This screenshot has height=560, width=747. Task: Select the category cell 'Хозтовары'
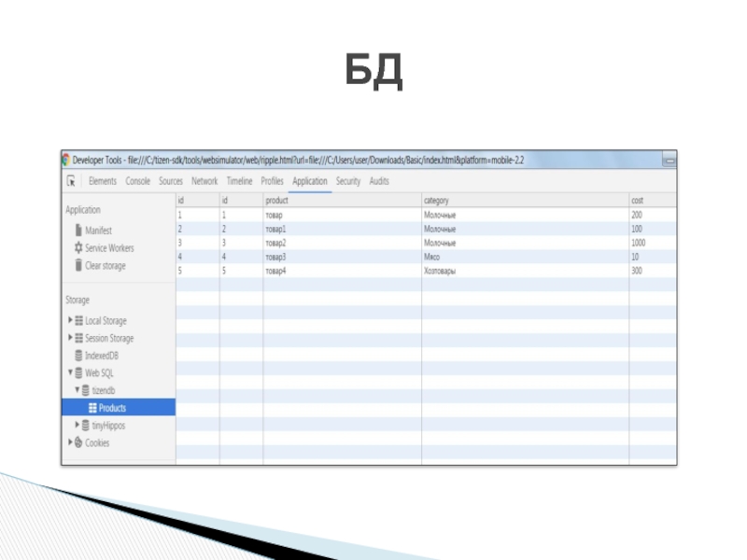coord(525,271)
